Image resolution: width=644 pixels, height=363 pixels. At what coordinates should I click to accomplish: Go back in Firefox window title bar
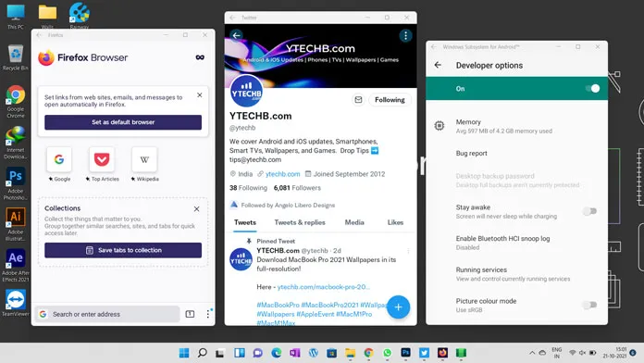39,35
